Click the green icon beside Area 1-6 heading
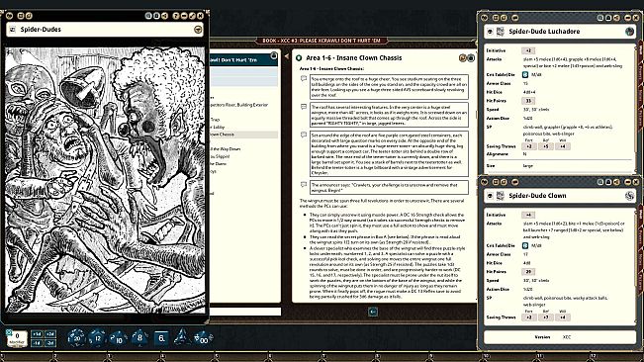The height and width of the screenshot is (362, 644). 299,58
